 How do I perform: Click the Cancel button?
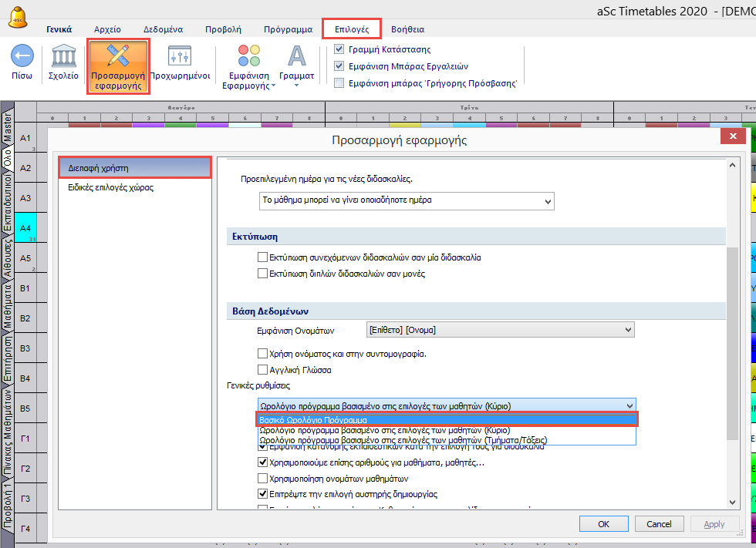point(658,524)
